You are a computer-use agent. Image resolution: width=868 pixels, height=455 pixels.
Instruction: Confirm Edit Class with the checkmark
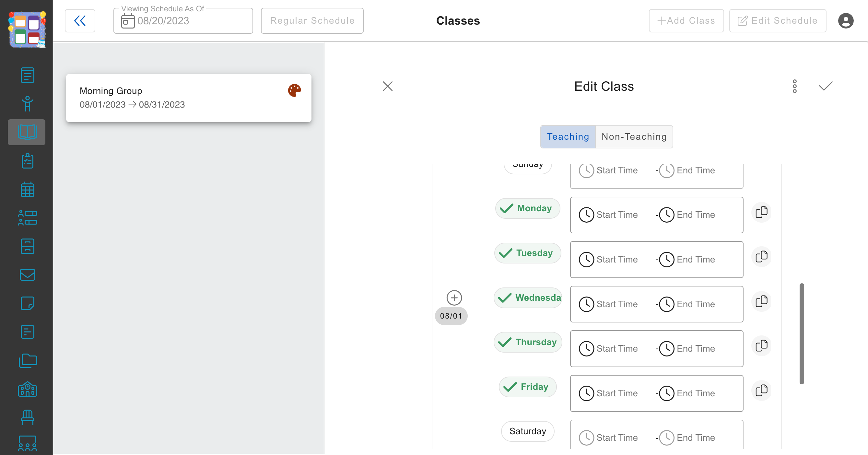pos(826,86)
